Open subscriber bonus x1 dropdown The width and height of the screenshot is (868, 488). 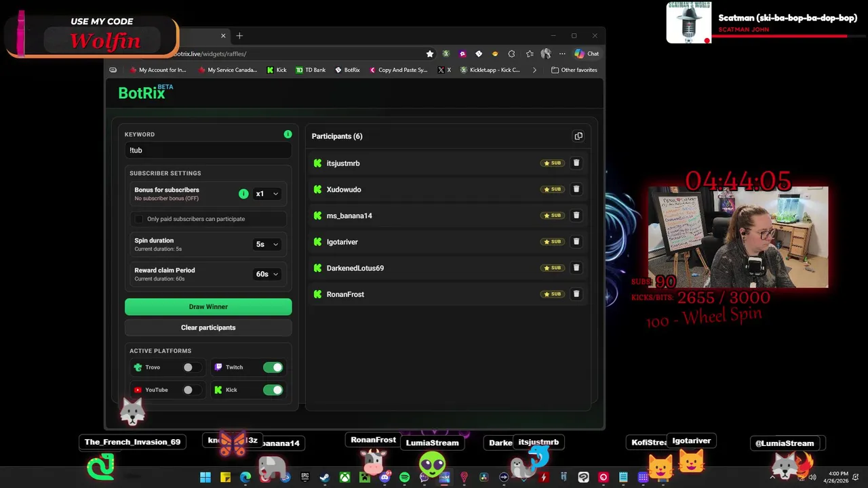pos(267,194)
